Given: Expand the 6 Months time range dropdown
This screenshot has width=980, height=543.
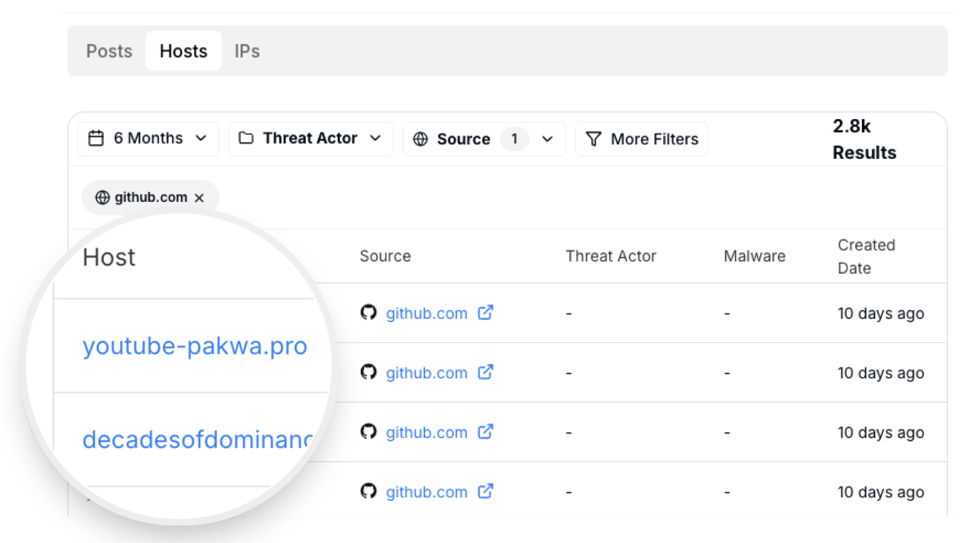Looking at the screenshot, I should click(201, 138).
